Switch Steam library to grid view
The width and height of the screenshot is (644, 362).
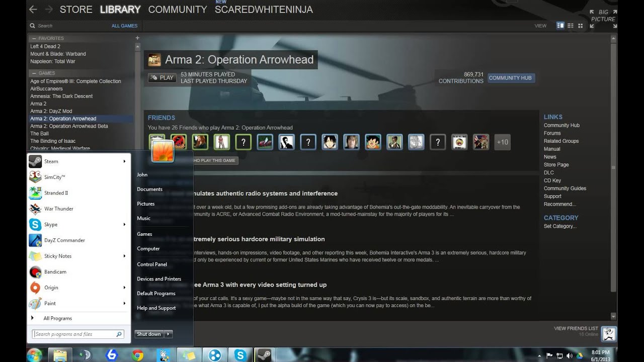(x=581, y=26)
